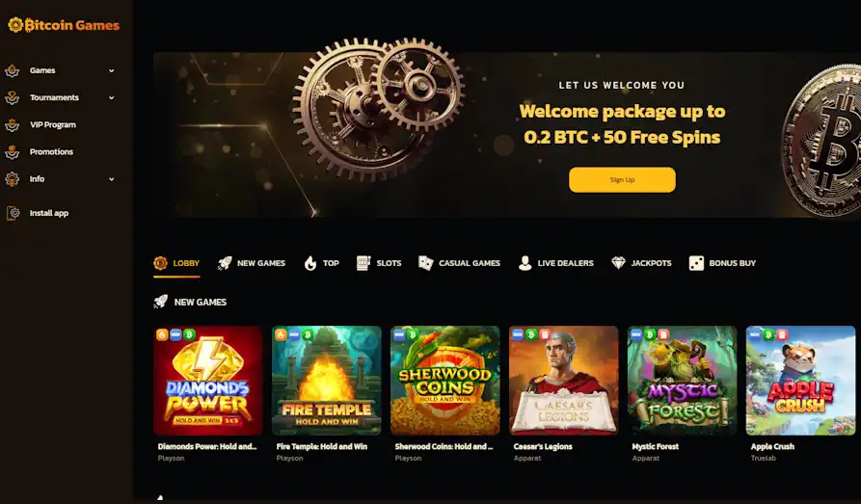This screenshot has height=504, width=861.
Task: Click the rocket icon beside New Games tab
Action: coord(225,263)
